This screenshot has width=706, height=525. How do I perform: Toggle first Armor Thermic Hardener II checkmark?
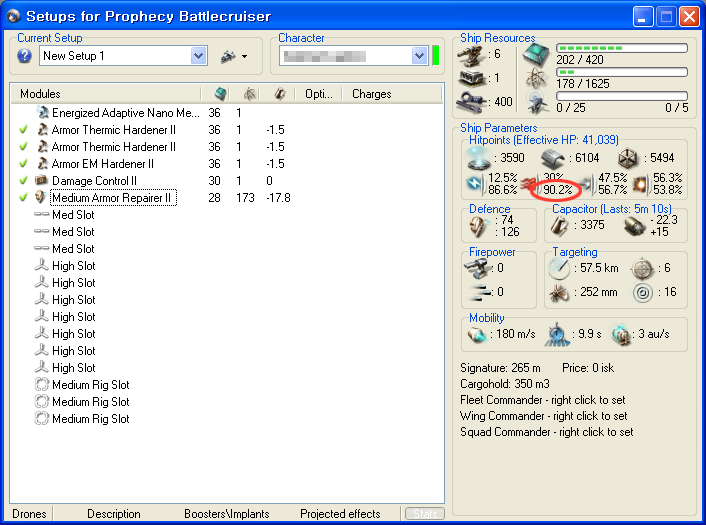23,130
